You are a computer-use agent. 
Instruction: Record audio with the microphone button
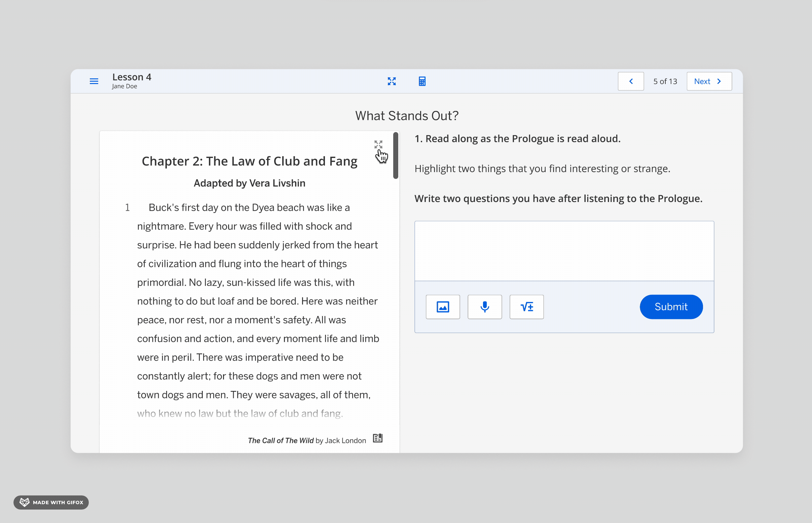coord(484,307)
